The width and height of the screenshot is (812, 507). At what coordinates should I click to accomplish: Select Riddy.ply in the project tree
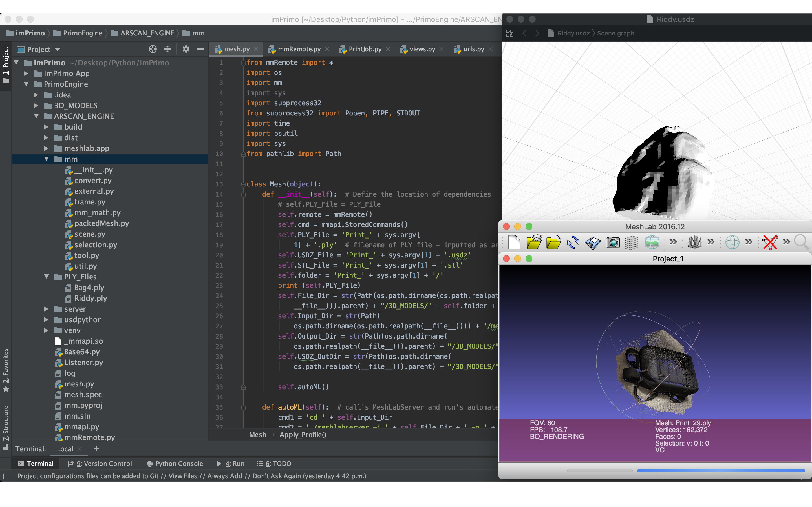pyautogui.click(x=90, y=298)
